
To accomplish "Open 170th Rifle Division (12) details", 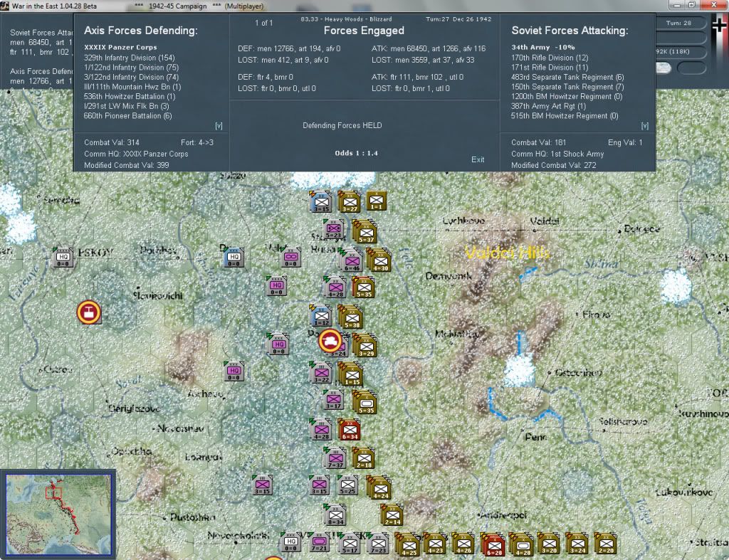I will (550, 58).
